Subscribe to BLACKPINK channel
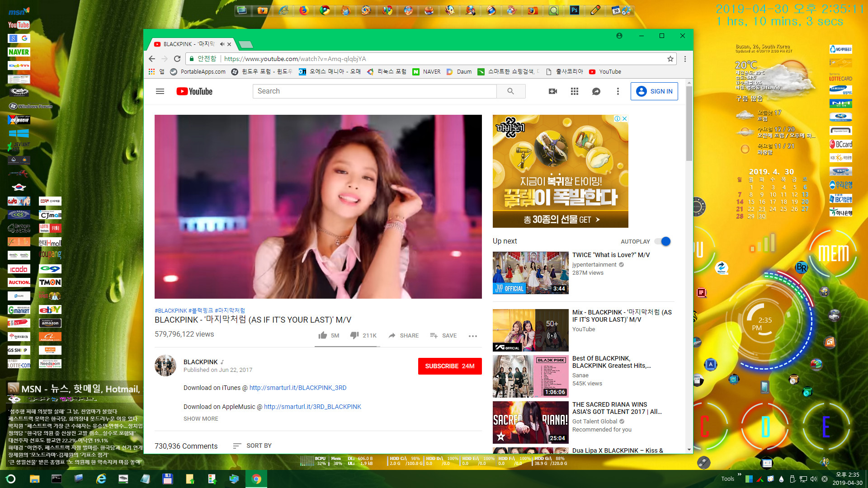The image size is (868, 488). (x=450, y=366)
